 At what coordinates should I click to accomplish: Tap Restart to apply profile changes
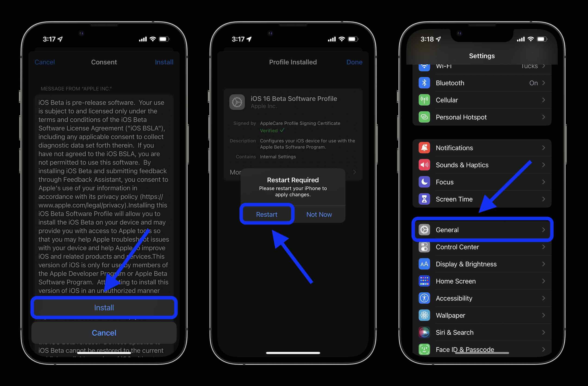pyautogui.click(x=267, y=214)
